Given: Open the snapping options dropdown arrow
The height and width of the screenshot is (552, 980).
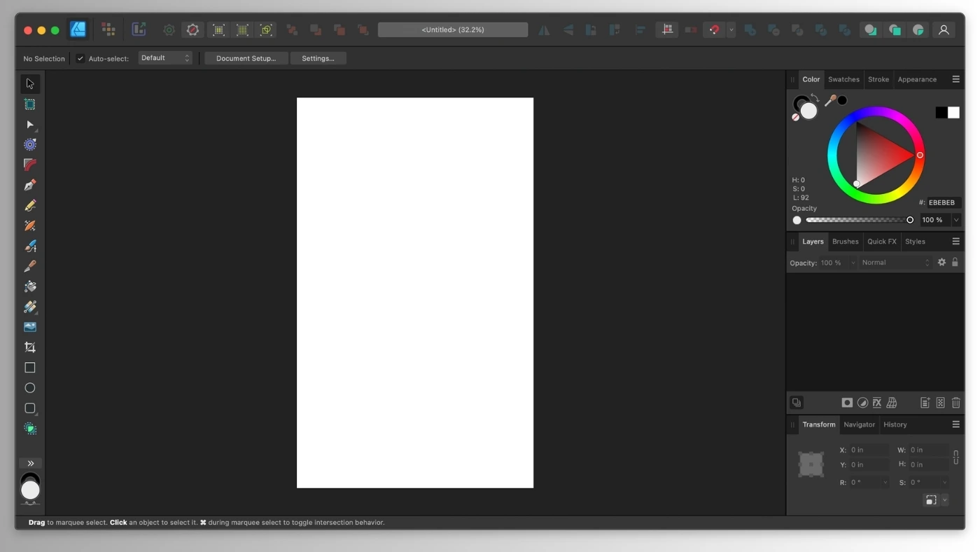Looking at the screenshot, I should 731,29.
